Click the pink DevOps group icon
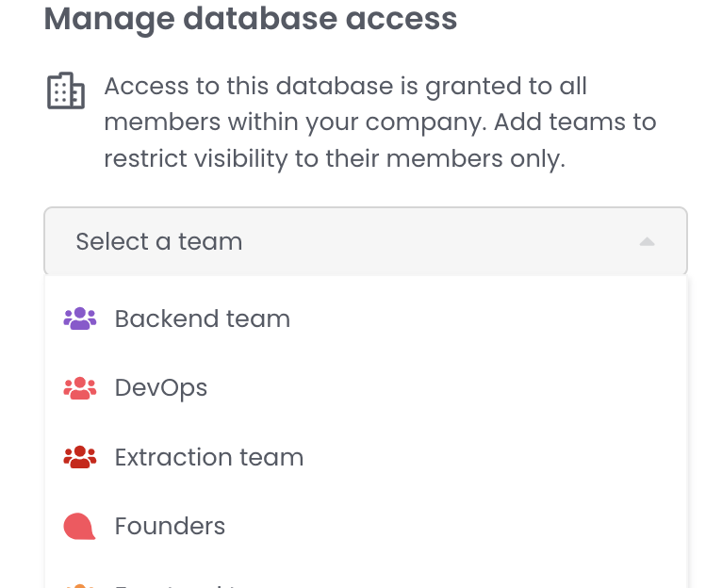The width and height of the screenshot is (722, 588). 80,387
